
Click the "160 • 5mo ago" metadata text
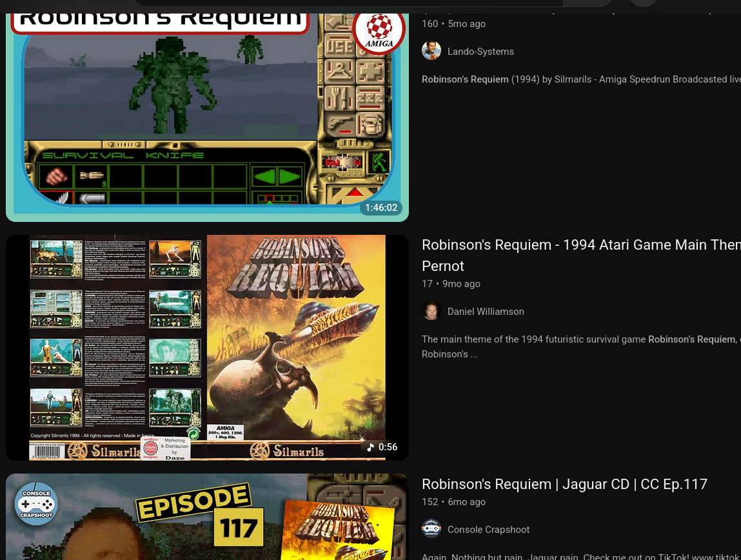point(453,24)
